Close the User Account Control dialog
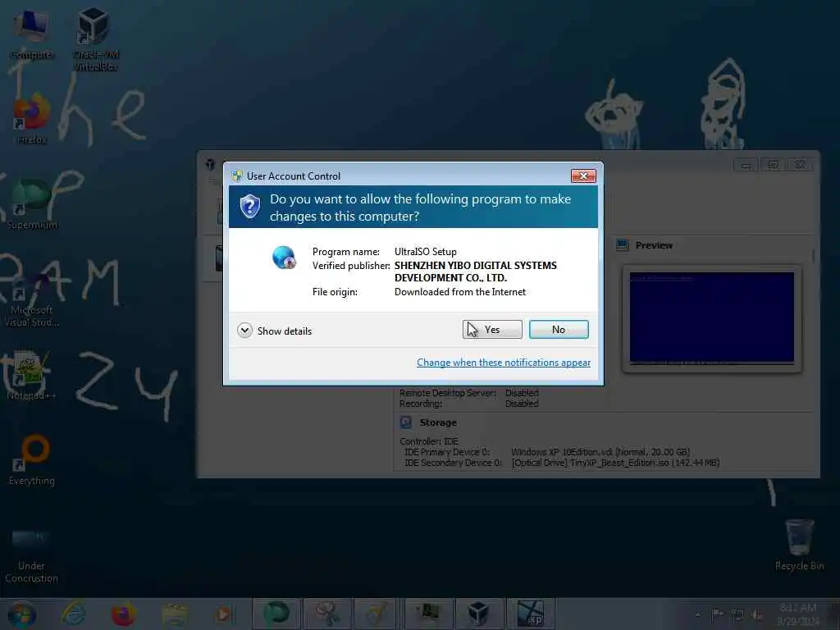Screen dimensions: 840x630 tap(583, 176)
